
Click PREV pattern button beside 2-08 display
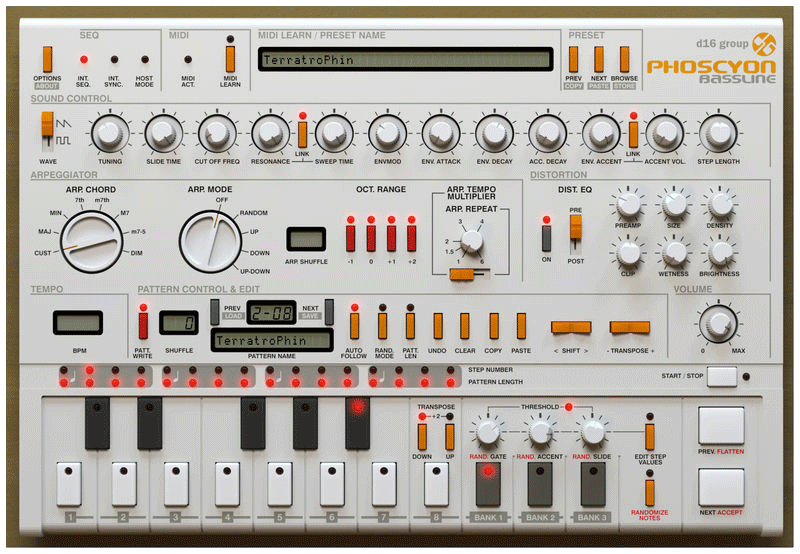[215, 312]
